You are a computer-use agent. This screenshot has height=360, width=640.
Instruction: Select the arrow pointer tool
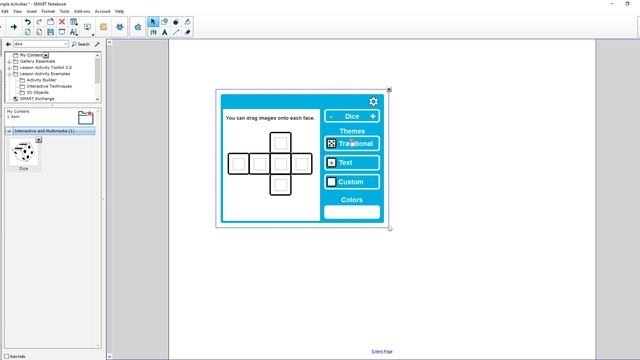153,22
